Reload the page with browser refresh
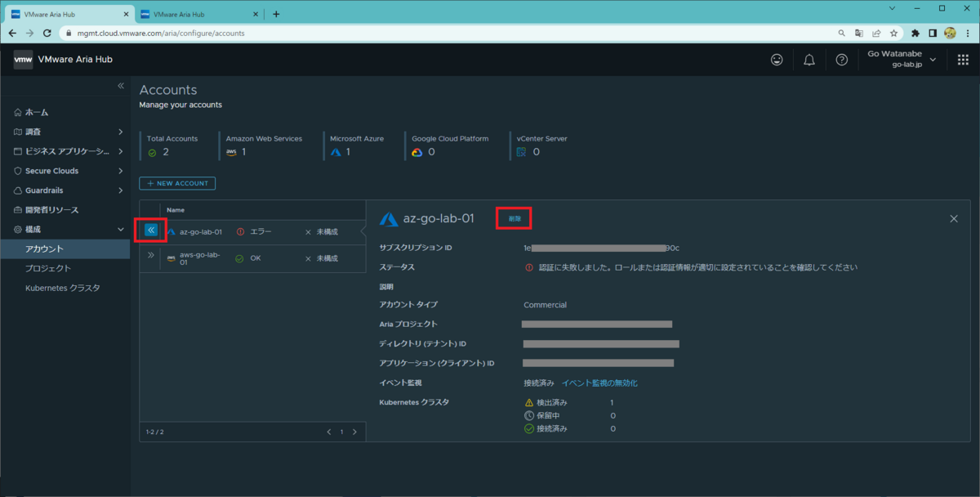 tap(47, 34)
